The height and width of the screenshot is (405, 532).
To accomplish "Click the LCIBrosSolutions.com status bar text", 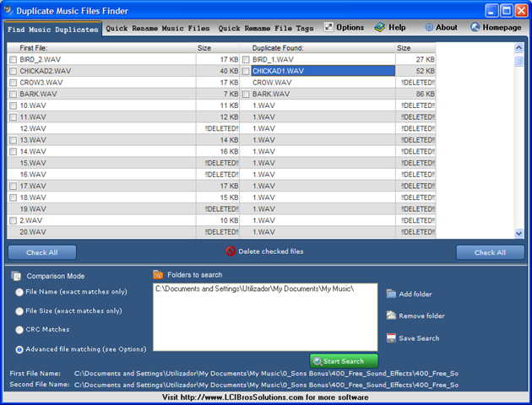I will click(265, 397).
